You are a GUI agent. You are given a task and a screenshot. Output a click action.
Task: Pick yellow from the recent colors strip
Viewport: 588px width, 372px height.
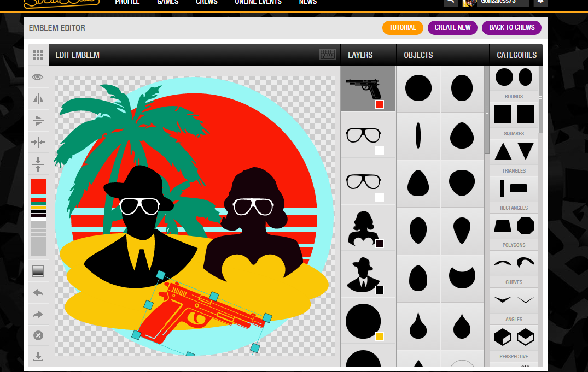point(38,208)
